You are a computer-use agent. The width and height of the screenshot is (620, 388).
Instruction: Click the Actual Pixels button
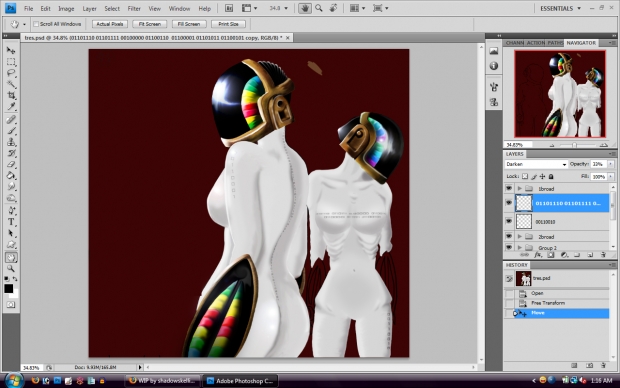(110, 24)
